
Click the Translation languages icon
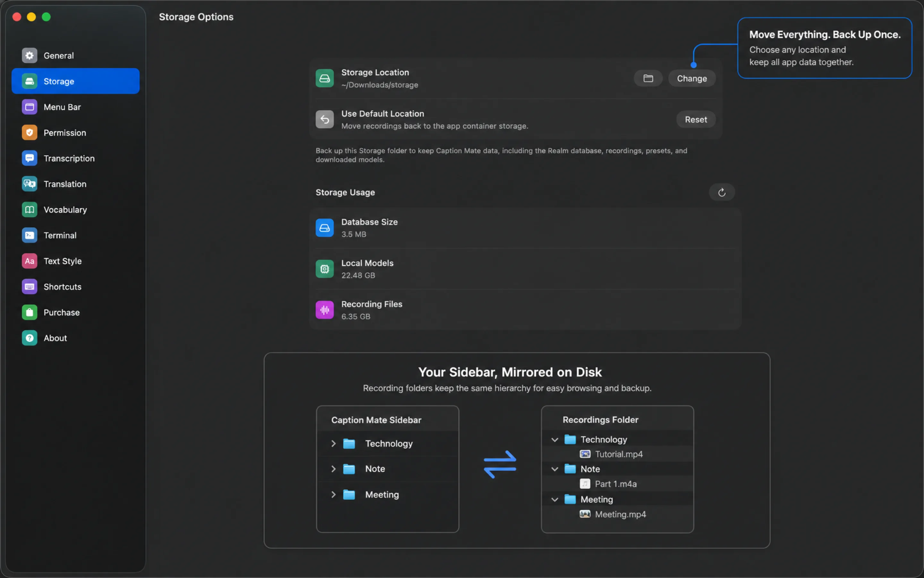coord(30,184)
